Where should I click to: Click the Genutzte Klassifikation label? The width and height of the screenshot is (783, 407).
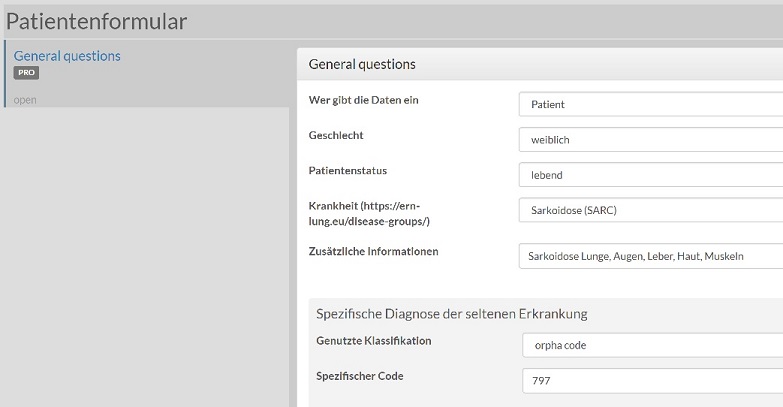point(373,341)
